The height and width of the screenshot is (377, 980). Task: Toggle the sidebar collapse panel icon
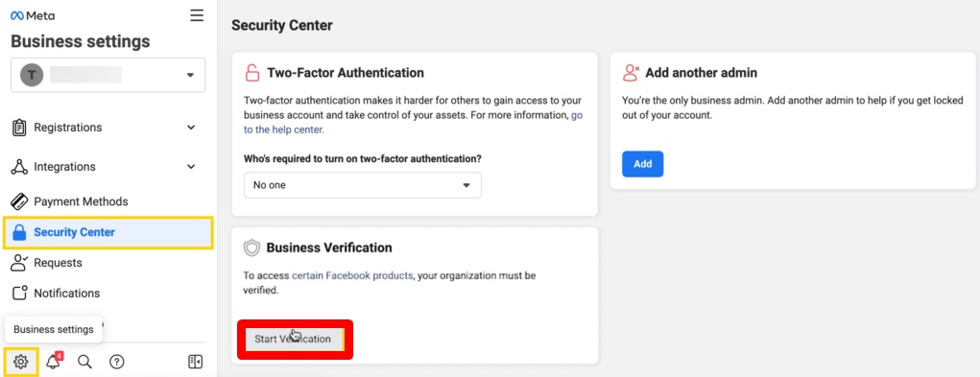[x=196, y=362]
